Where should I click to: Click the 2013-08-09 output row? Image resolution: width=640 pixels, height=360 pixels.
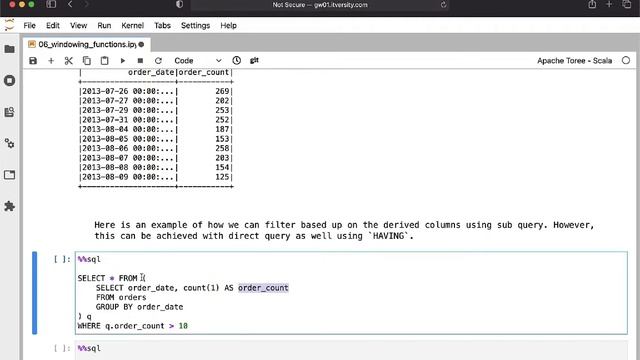click(x=156, y=177)
